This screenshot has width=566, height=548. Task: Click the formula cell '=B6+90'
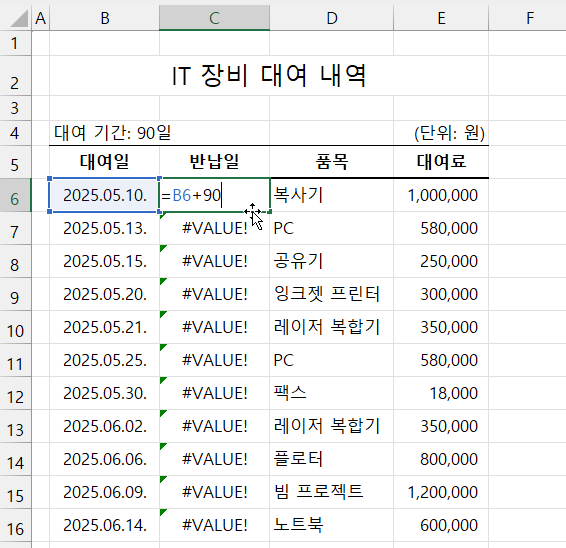coord(214,195)
